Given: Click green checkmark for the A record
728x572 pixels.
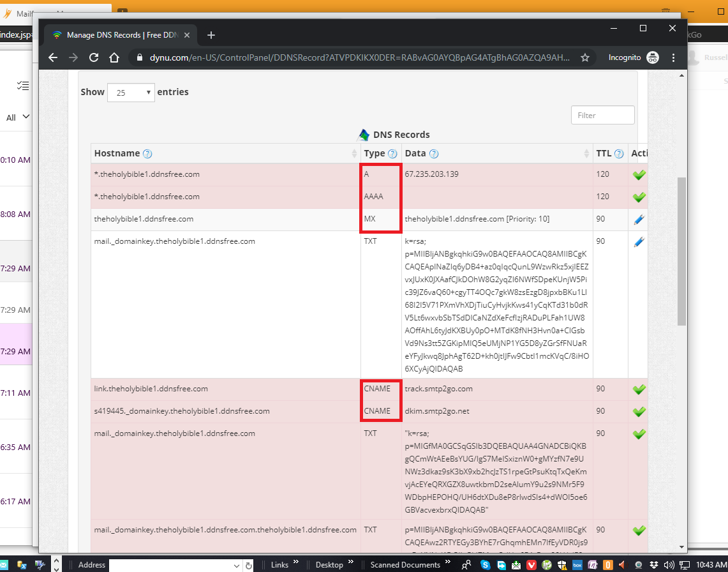Looking at the screenshot, I should [x=639, y=175].
